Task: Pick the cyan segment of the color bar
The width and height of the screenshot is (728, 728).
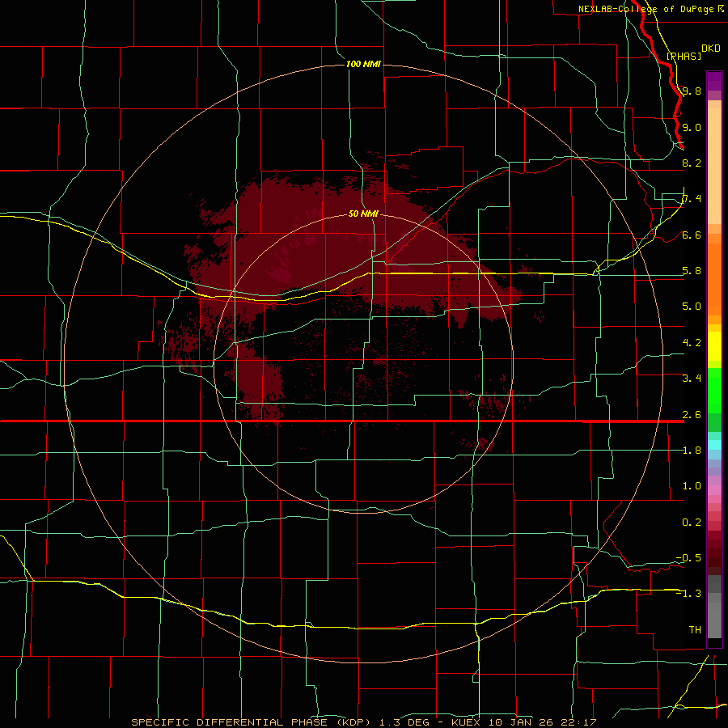Action: (x=714, y=445)
